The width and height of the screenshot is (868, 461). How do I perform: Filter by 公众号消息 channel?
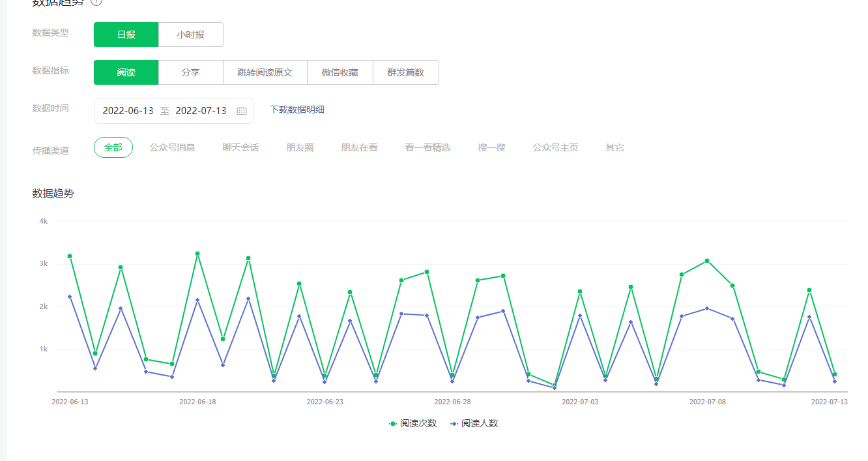(x=173, y=147)
